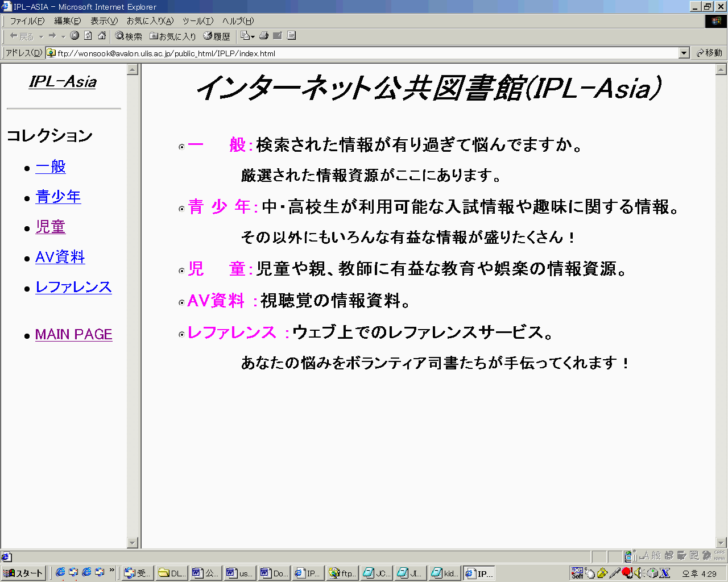Navigate home using the Home icon

point(101,35)
